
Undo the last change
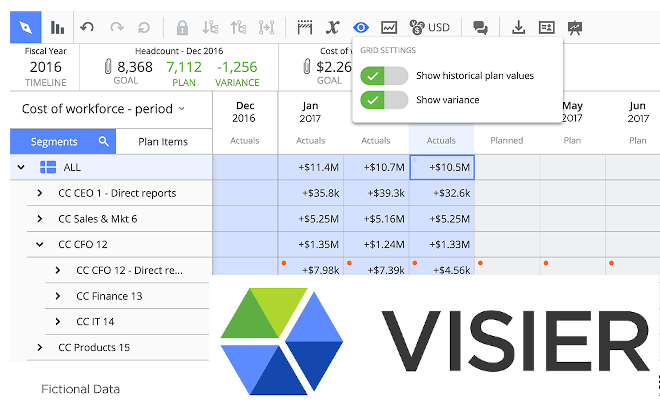coord(87,28)
